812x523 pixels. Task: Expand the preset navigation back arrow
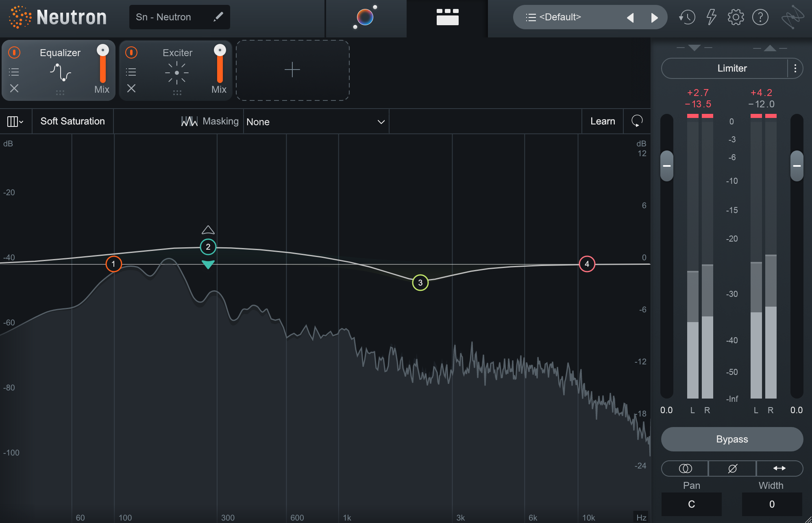(x=629, y=17)
